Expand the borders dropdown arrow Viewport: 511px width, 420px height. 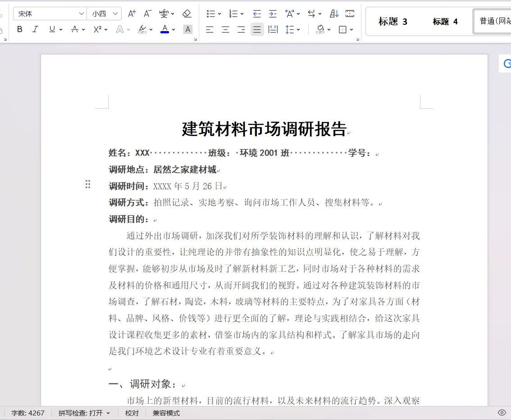351,30
